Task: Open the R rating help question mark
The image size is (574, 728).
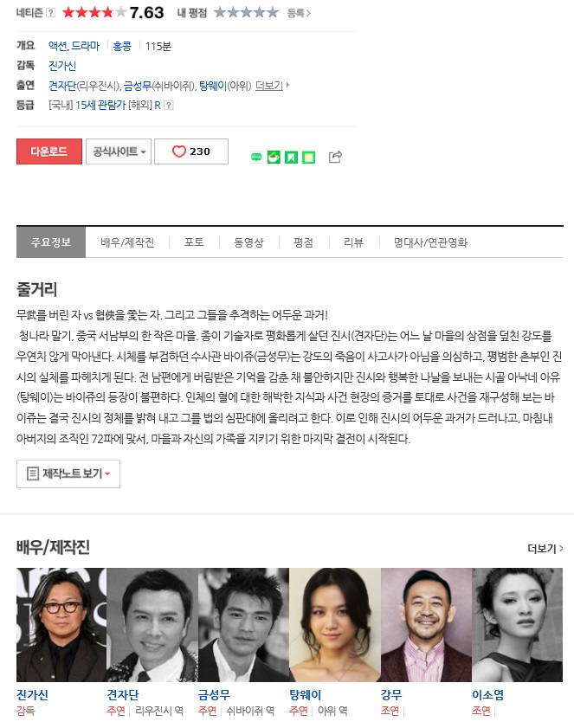Action: pos(169,106)
